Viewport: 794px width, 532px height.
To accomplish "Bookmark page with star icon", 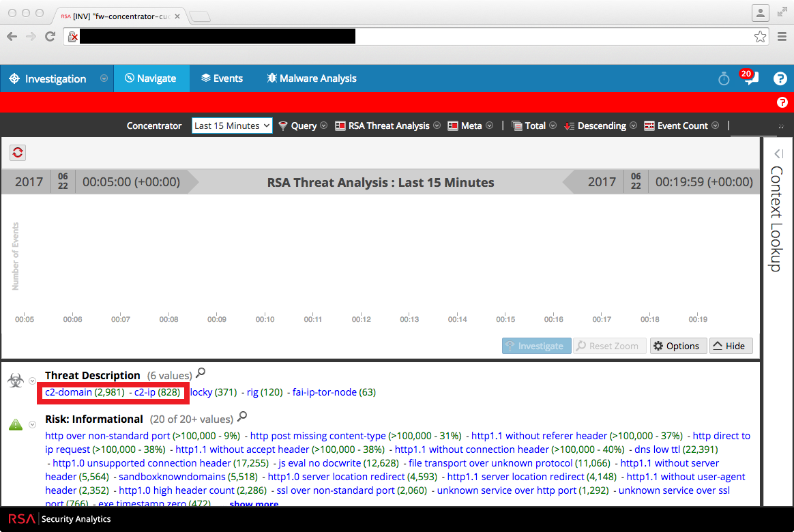I will click(760, 37).
